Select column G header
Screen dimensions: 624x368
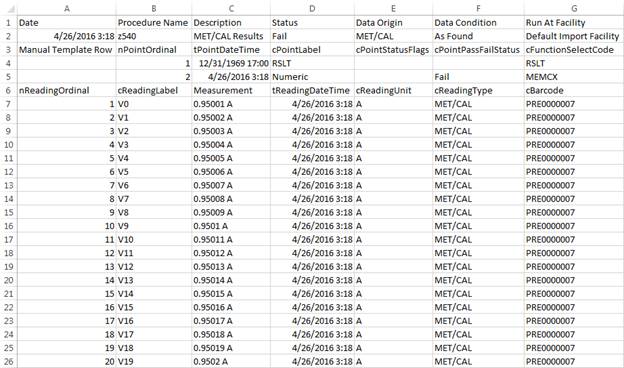574,8
